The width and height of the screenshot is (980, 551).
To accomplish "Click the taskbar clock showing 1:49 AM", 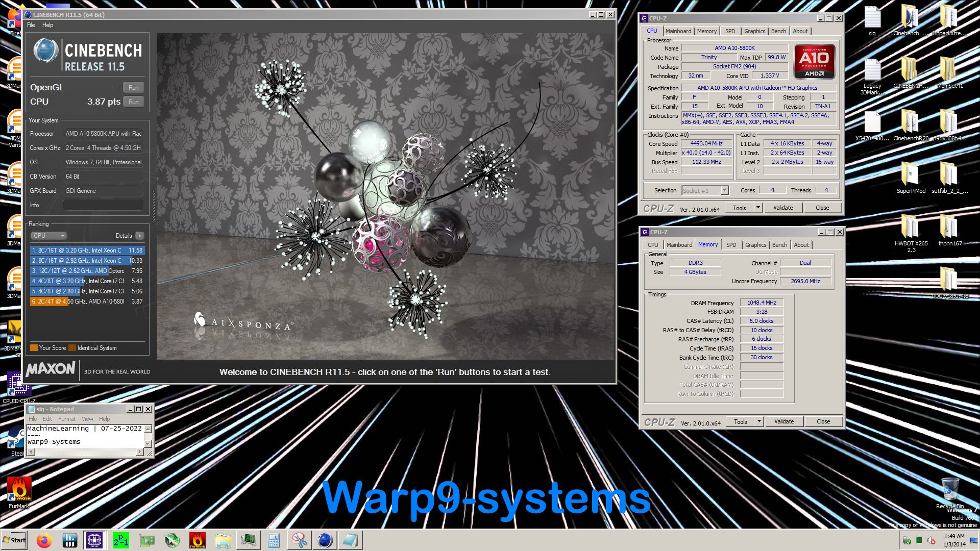I will click(954, 536).
